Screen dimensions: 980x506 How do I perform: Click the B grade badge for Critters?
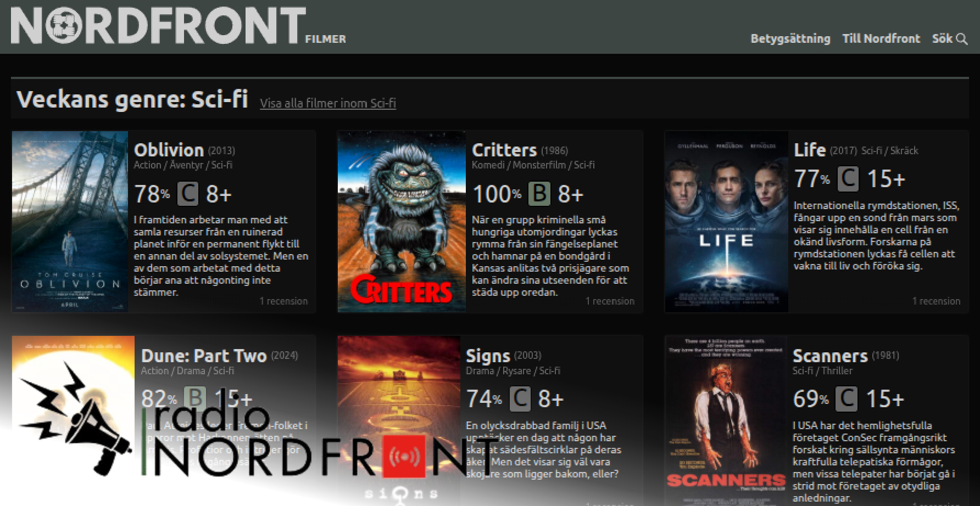(x=539, y=194)
